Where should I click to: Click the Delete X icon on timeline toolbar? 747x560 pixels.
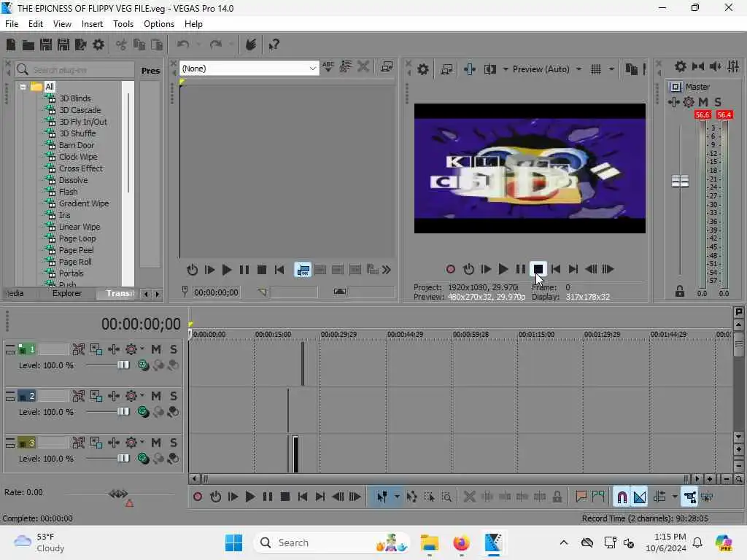(469, 497)
